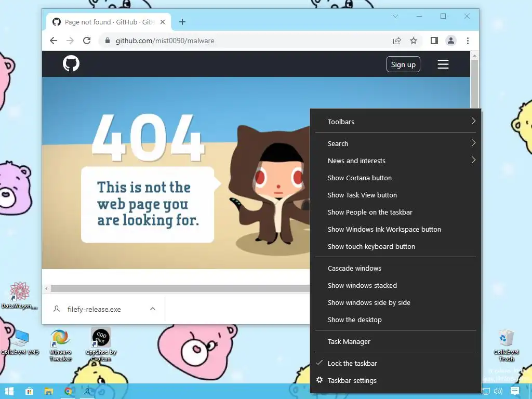The height and width of the screenshot is (399, 532).
Task: Expand the Toolbars submenu
Action: 395,122
